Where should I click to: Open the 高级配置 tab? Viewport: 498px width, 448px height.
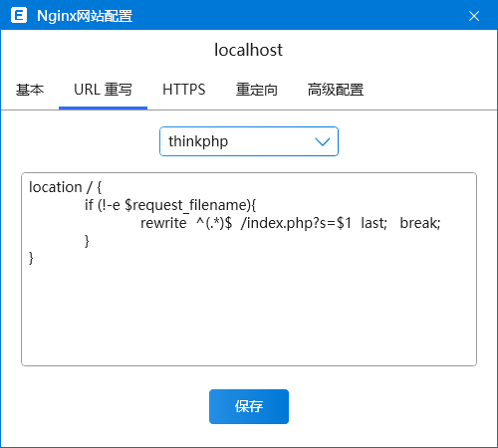(x=336, y=90)
